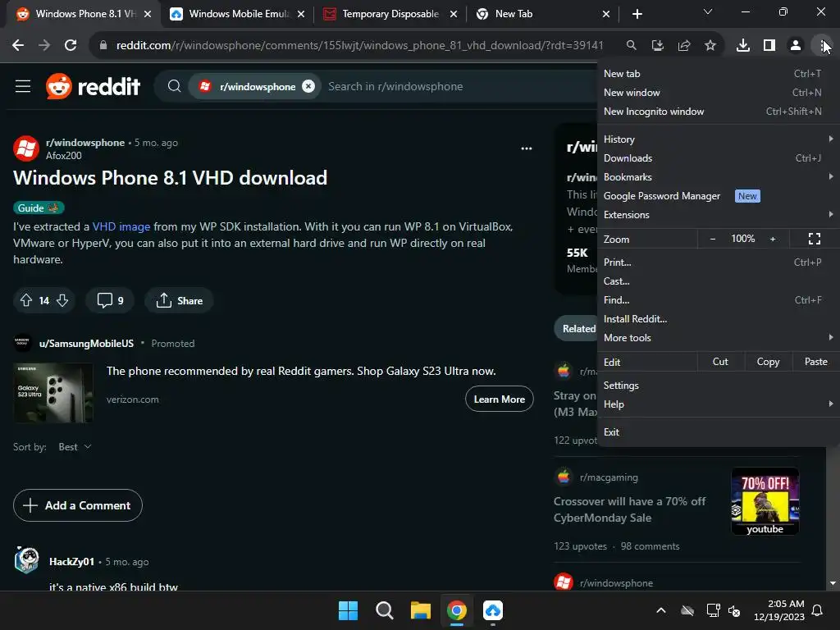Click the install app icon in address bar
This screenshot has width=840, height=630.
658,46
